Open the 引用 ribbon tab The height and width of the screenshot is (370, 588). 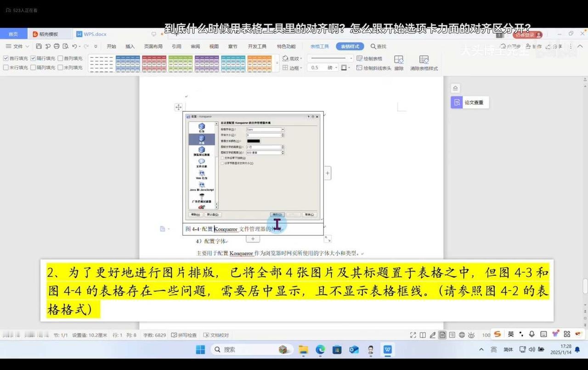coord(176,46)
